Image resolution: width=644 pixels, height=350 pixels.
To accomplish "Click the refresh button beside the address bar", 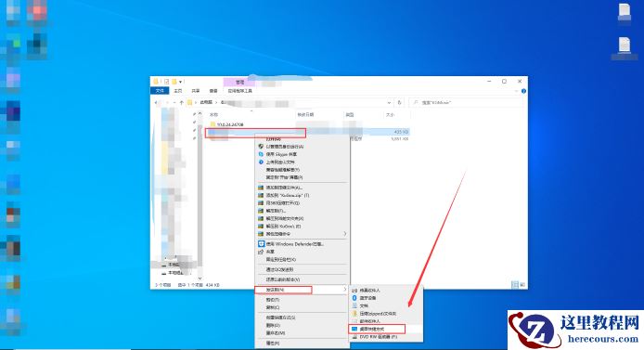I will coord(399,102).
